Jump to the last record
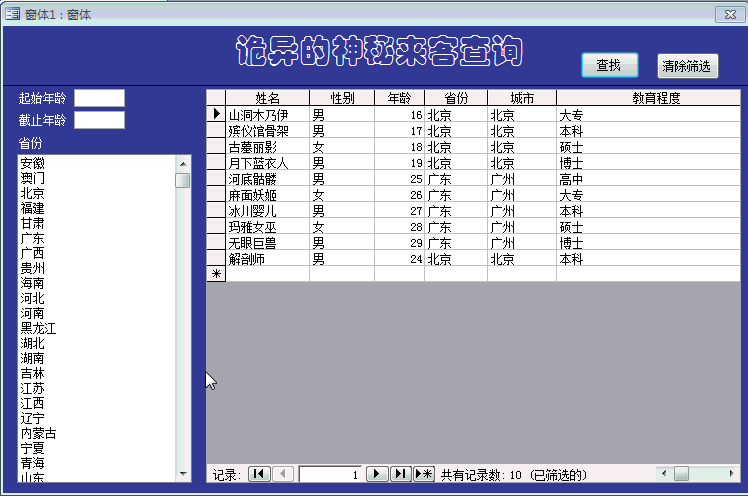748x496 pixels. [x=401, y=474]
